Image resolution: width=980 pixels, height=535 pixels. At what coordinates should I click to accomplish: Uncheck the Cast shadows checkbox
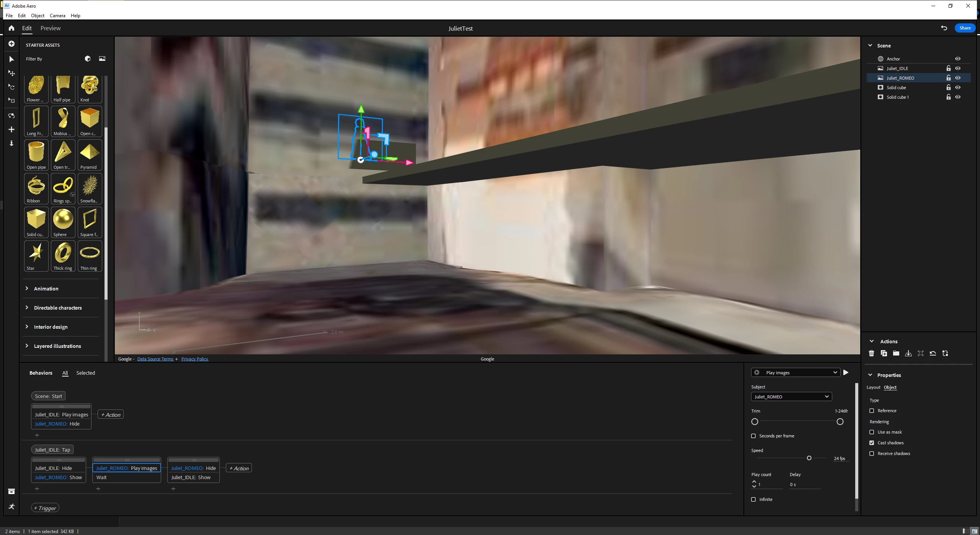(x=872, y=443)
